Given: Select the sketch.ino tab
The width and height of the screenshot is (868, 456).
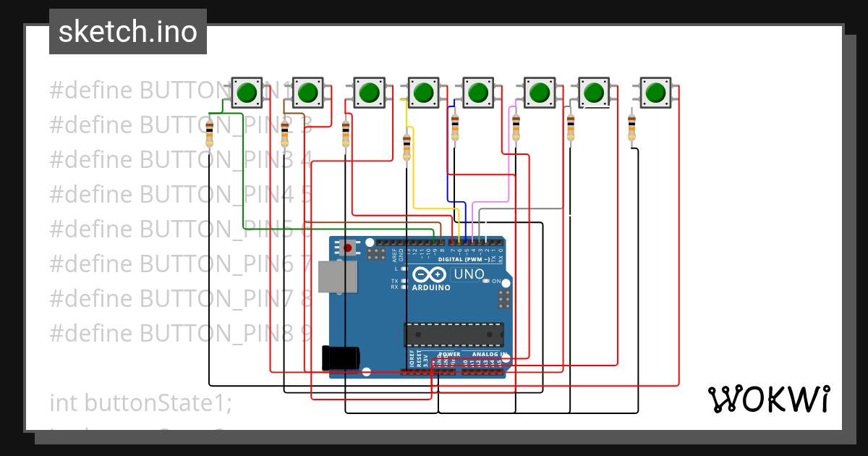Looking at the screenshot, I should (x=127, y=31).
